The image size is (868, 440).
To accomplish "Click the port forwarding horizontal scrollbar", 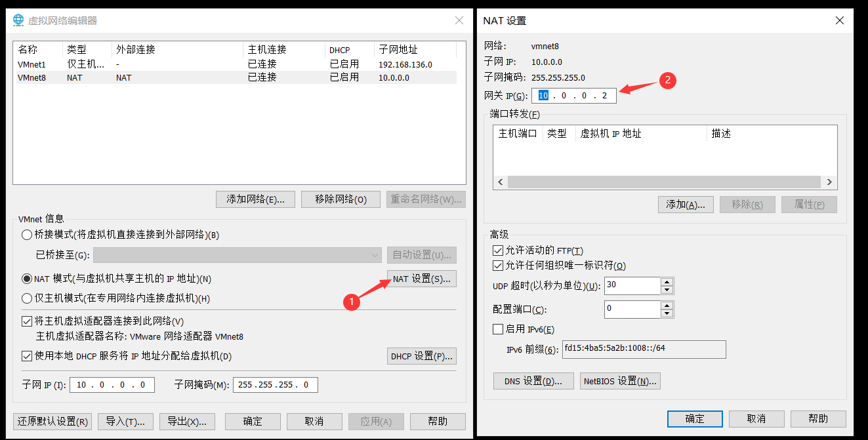I will [x=664, y=182].
